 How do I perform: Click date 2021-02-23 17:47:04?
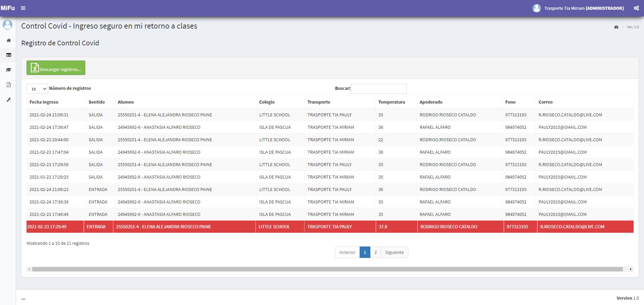point(49,152)
